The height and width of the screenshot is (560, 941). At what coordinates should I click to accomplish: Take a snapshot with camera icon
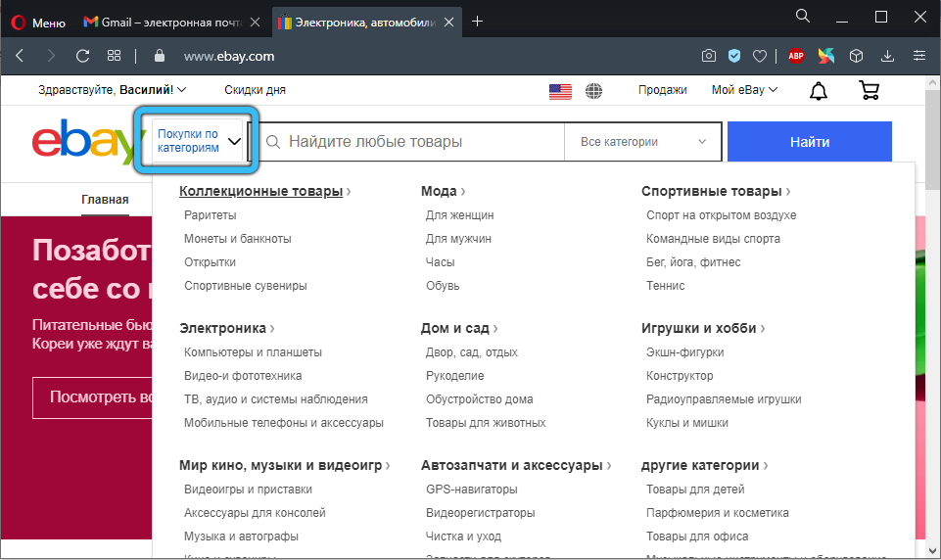(709, 56)
